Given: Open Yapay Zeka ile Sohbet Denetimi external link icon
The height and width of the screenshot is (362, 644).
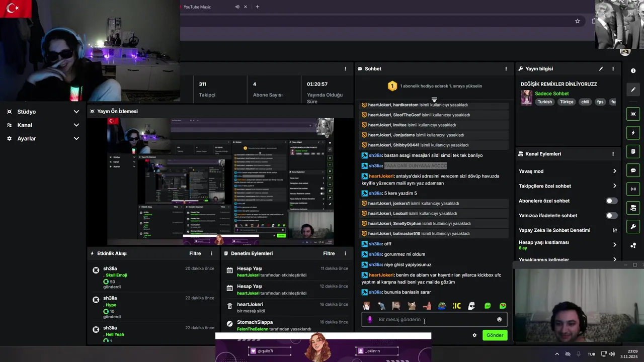Looking at the screenshot, I should coord(614,230).
